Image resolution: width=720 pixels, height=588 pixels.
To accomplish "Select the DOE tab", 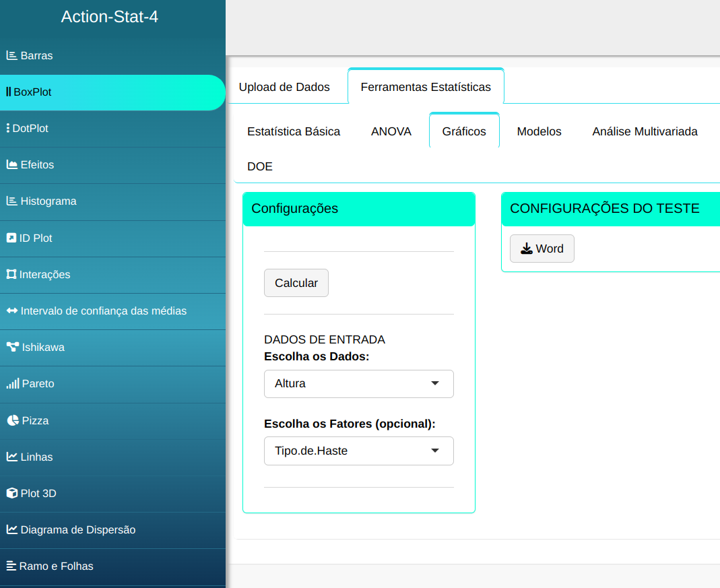I will [260, 166].
